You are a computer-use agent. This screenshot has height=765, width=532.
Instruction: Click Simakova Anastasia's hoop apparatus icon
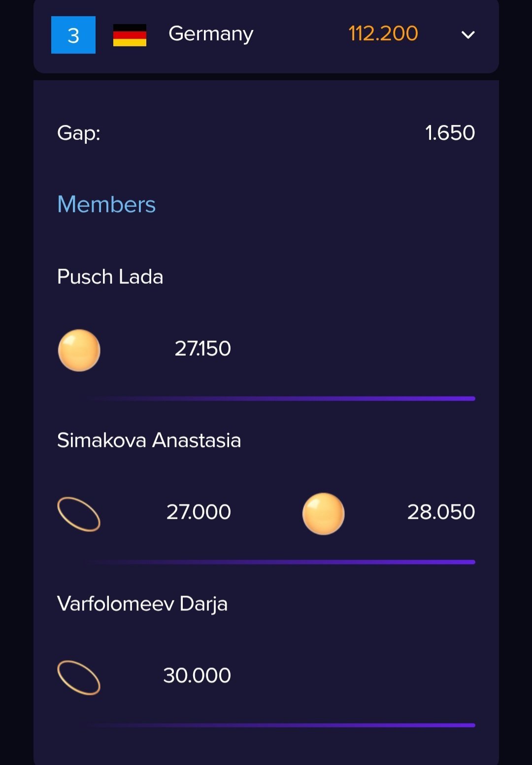pos(79,514)
